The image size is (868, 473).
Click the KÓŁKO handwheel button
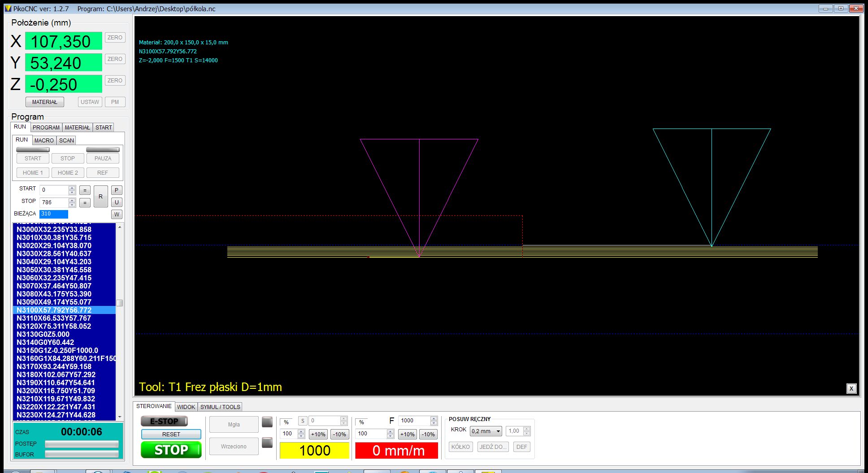pyautogui.click(x=460, y=447)
